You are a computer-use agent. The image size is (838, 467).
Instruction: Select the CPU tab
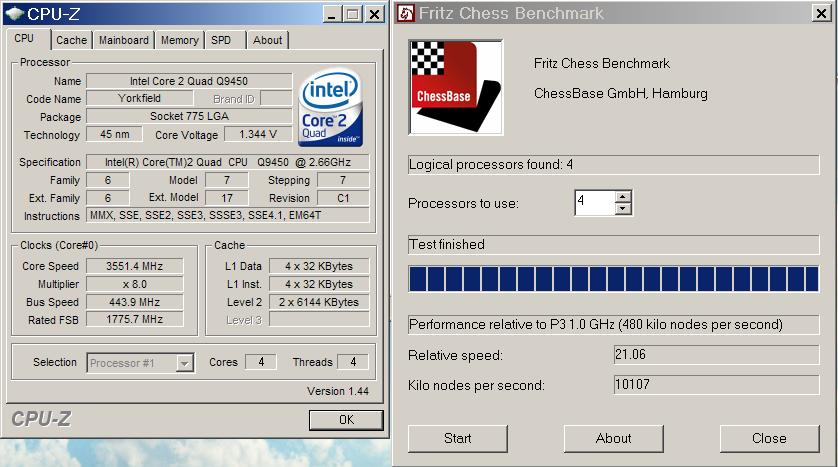pos(24,38)
